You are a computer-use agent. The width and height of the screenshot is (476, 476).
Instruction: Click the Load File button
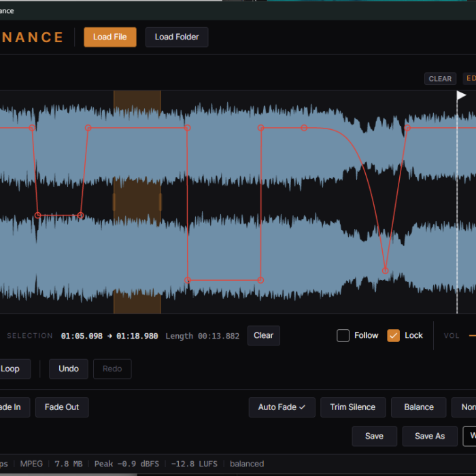pos(110,37)
